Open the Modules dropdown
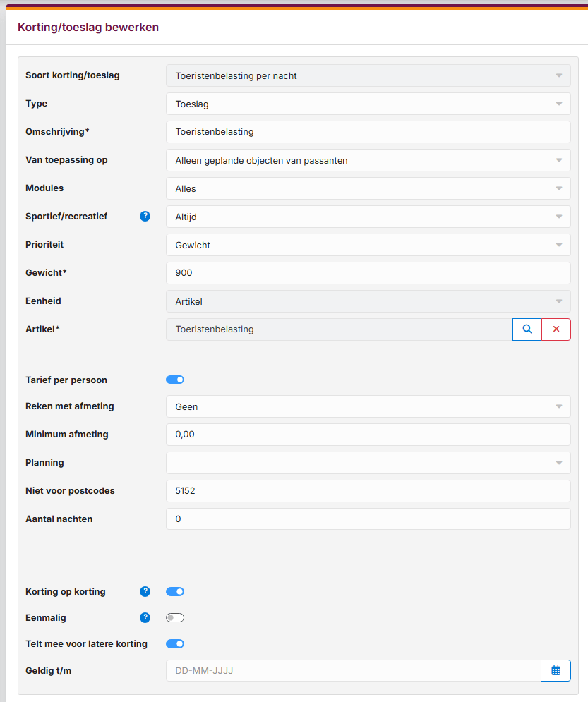Screen dimensions: 588x702 [x=368, y=188]
